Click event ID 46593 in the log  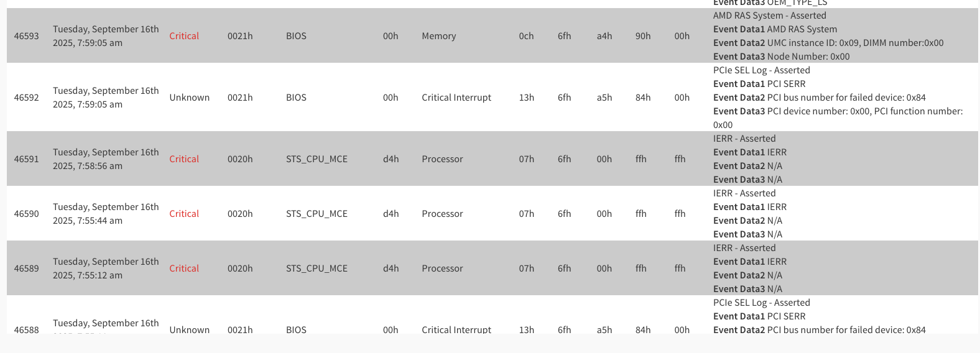(x=26, y=36)
